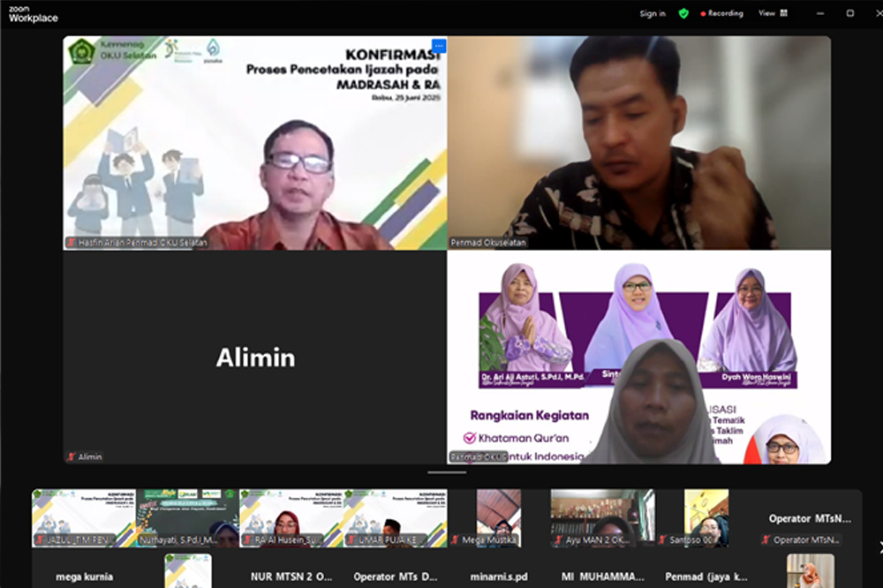Select the Operator MTs D... participant name

click(396, 577)
